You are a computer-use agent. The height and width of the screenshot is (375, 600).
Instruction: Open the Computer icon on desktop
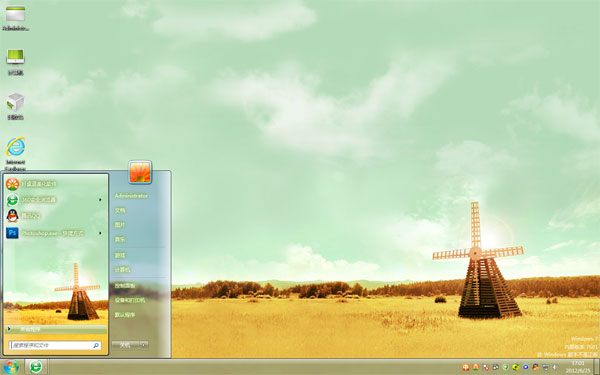(15, 62)
